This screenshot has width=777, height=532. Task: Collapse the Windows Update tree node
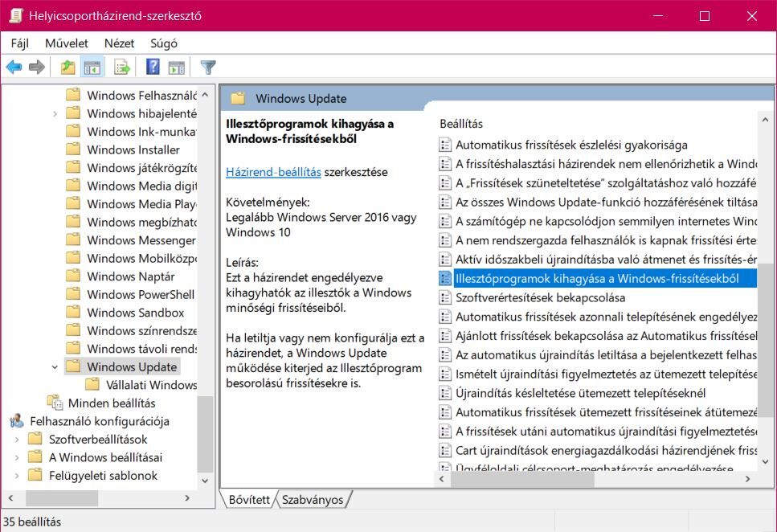pyautogui.click(x=55, y=367)
